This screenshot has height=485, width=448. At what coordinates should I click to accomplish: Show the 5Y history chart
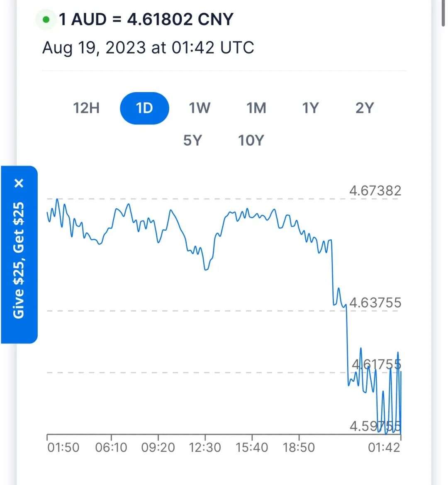pyautogui.click(x=192, y=140)
